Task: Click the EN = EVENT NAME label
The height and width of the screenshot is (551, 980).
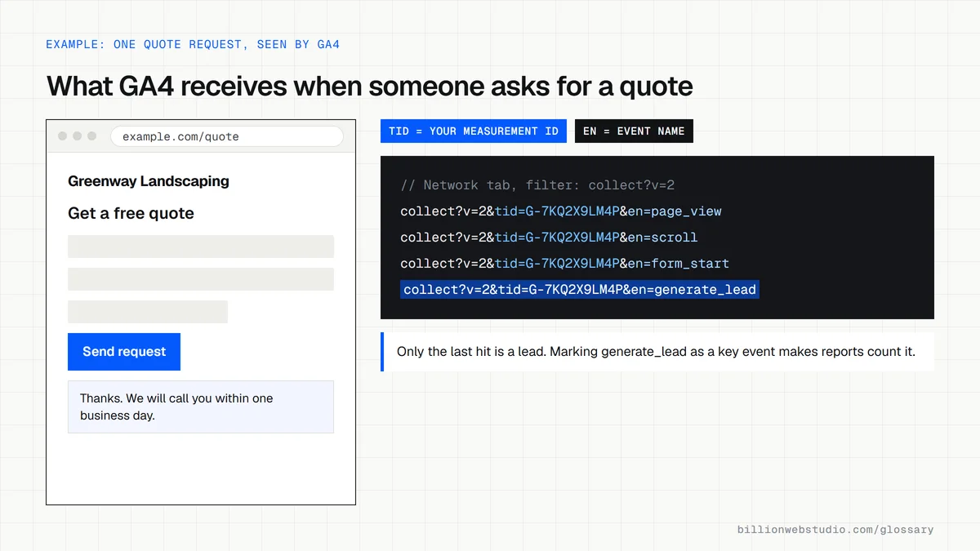Action: pyautogui.click(x=634, y=131)
